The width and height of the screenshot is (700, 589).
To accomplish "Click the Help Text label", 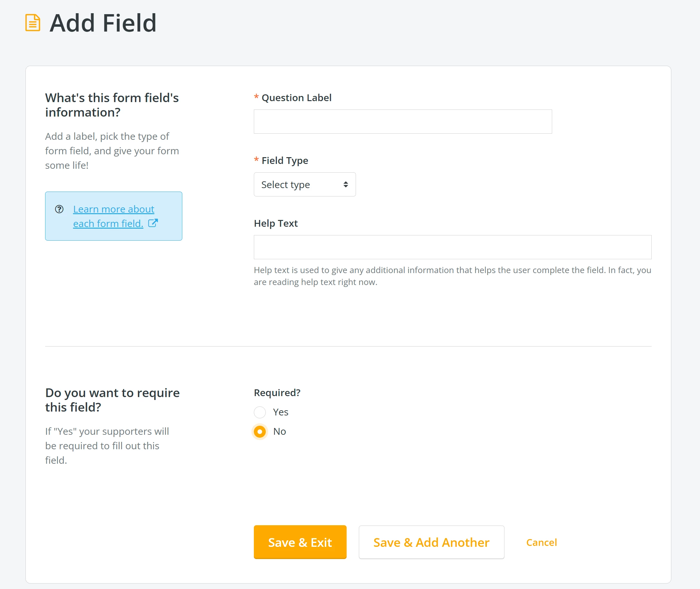I will pos(275,223).
